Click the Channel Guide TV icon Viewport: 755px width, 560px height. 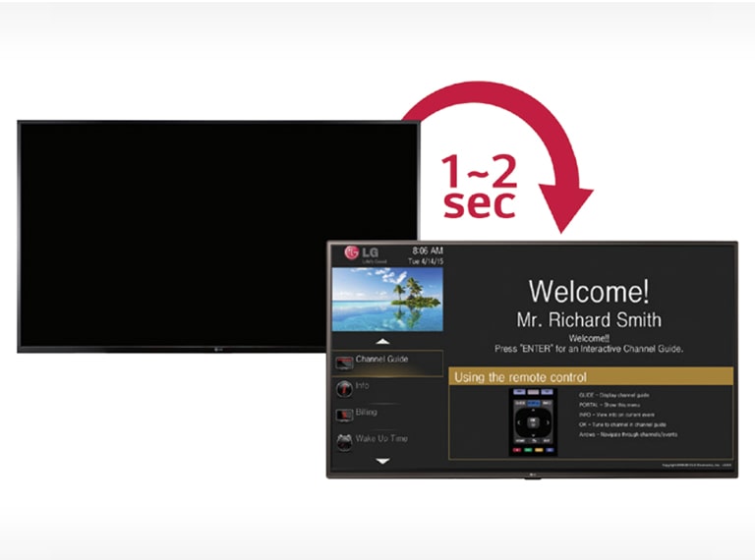pyautogui.click(x=345, y=364)
